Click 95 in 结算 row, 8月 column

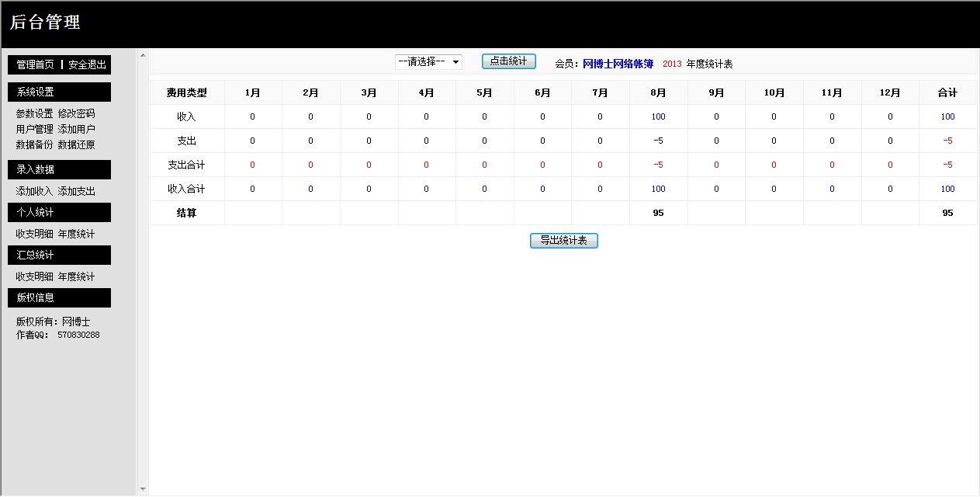(x=658, y=213)
